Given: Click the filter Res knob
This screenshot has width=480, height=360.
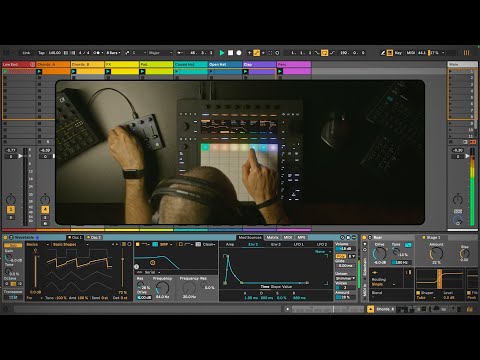Looking at the screenshot, I should pyautogui.click(x=140, y=285).
